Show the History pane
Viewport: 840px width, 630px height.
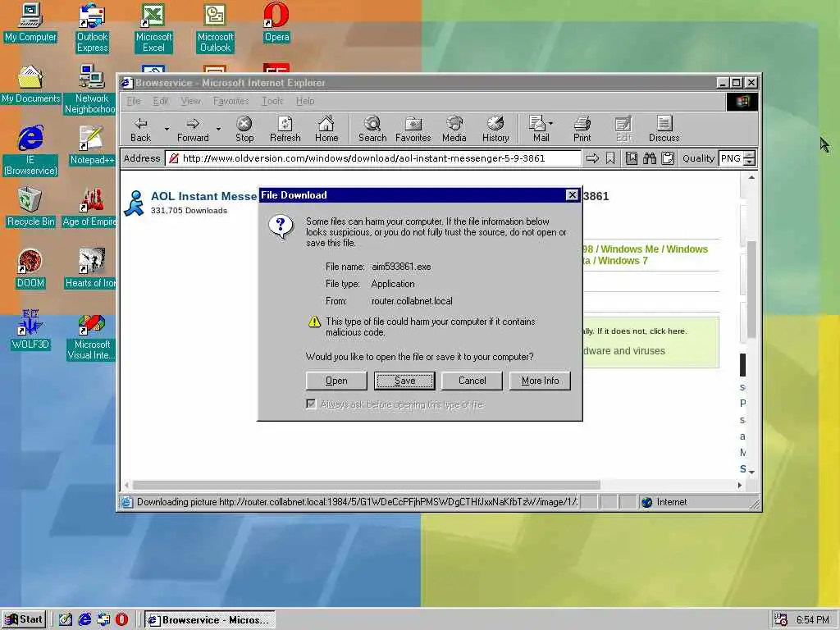(x=495, y=129)
